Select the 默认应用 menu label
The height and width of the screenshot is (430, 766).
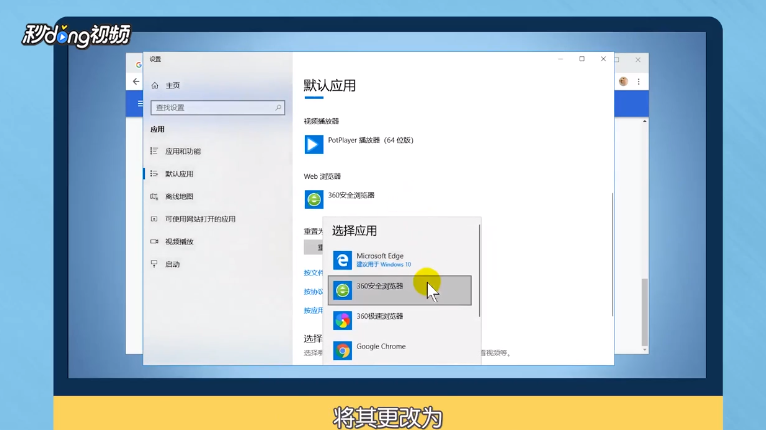179,174
